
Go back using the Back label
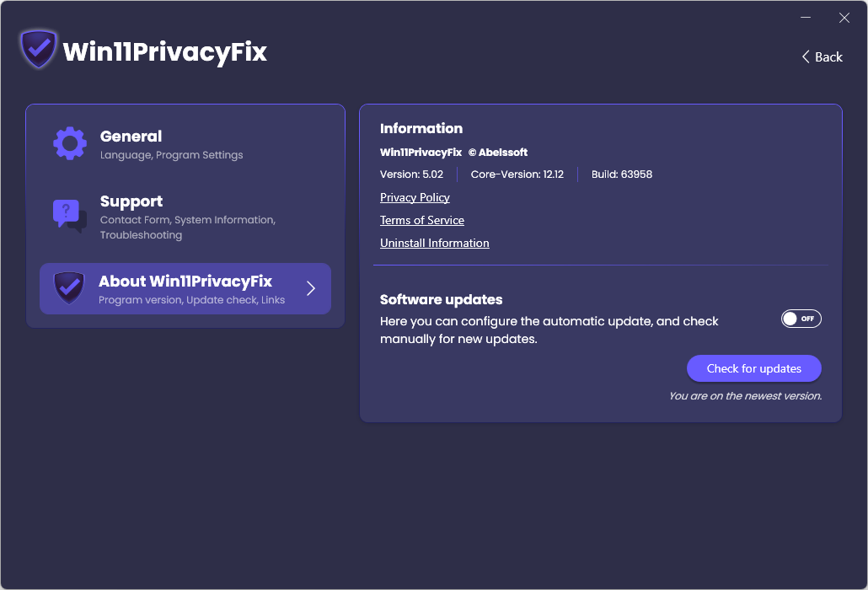(828, 57)
